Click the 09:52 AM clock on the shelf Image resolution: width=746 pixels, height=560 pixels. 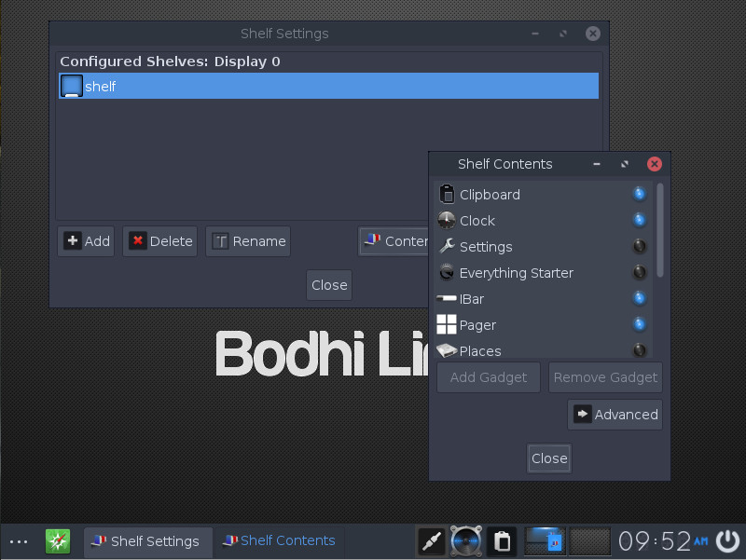coord(663,541)
